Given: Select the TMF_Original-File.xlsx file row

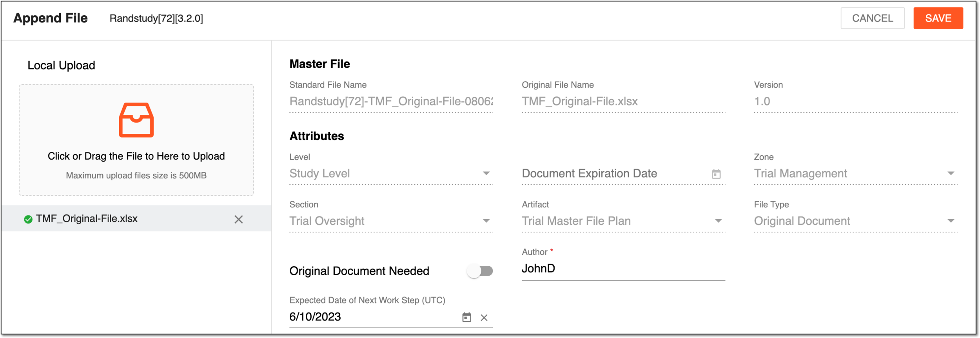Looking at the screenshot, I should point(136,219).
